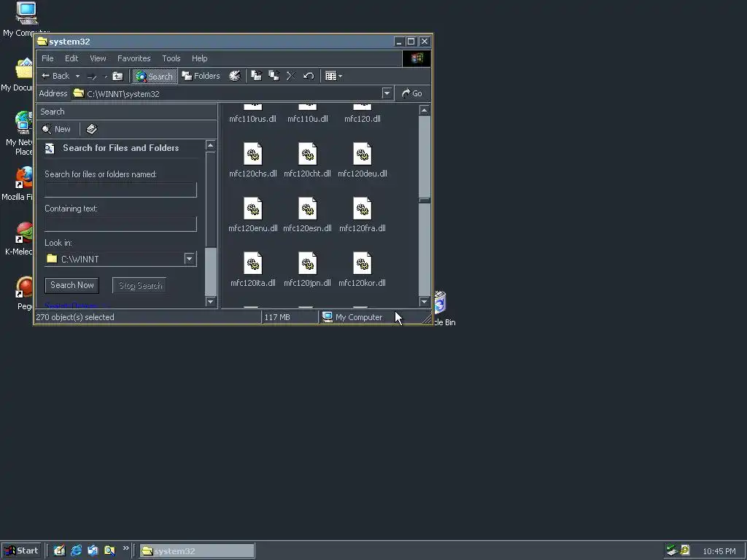Select the mfc120deu.dll file icon
The width and height of the screenshot is (747, 560).
pyautogui.click(x=362, y=154)
